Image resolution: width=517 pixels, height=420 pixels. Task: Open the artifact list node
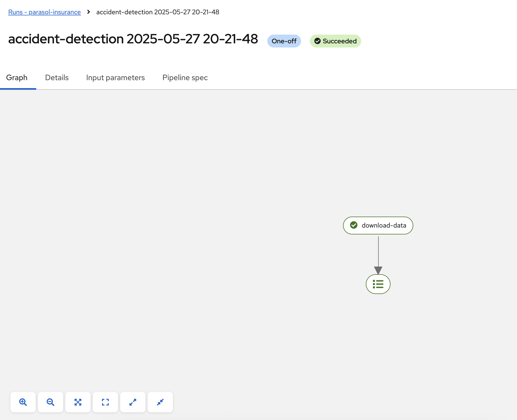coord(378,284)
